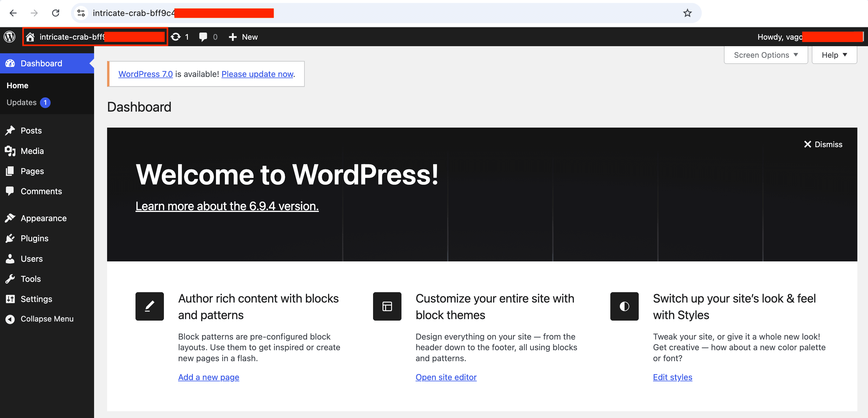Click the Dashboard menu label
The height and width of the screenshot is (418, 868).
(41, 63)
